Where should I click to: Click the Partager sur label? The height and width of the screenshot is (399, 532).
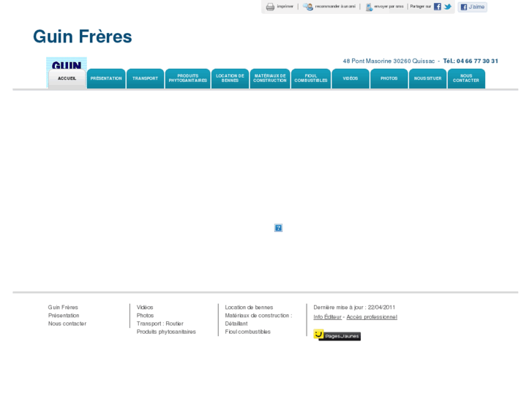point(420,7)
